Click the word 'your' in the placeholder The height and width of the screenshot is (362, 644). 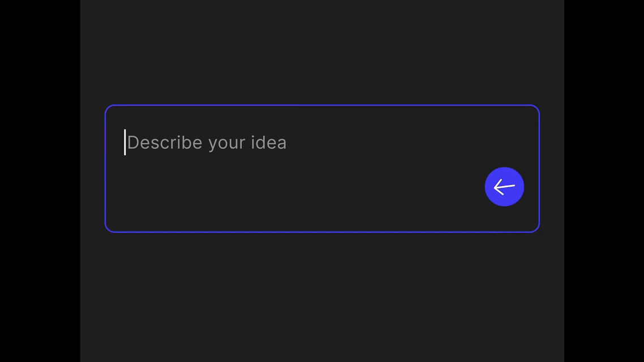(x=227, y=144)
